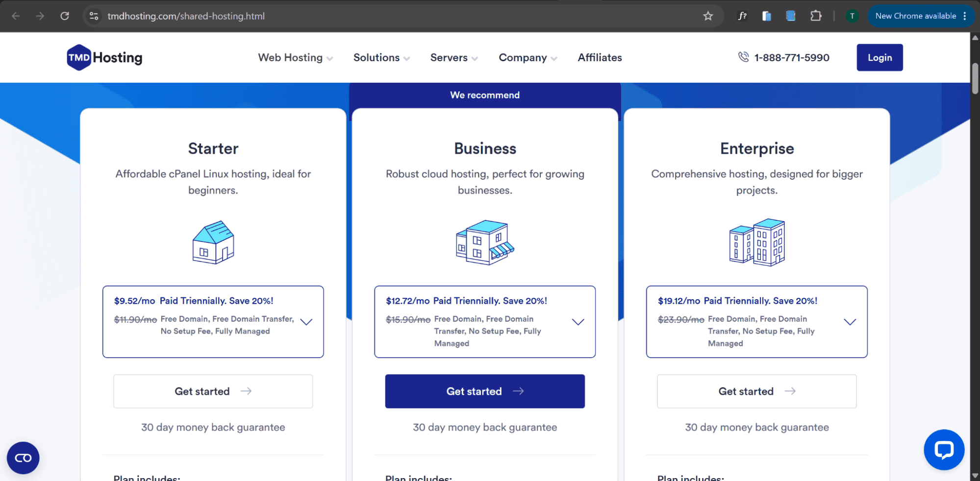
Task: Click the Starter plan house illustration
Action: [213, 242]
